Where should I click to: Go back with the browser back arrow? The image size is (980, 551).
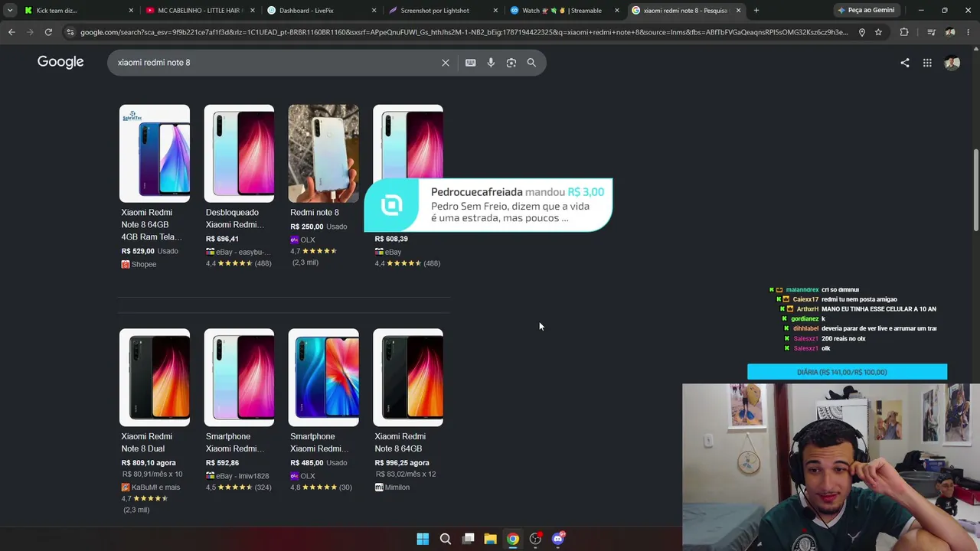(x=11, y=32)
